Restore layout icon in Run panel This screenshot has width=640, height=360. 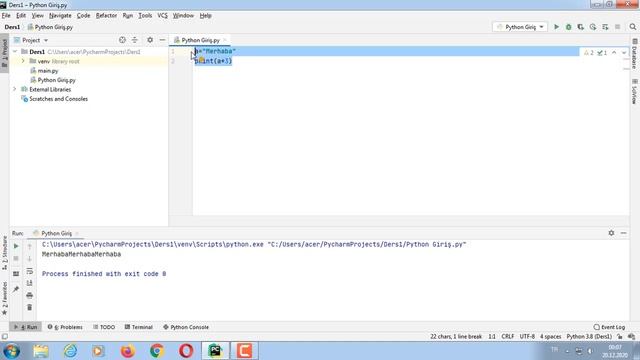click(x=16, y=274)
